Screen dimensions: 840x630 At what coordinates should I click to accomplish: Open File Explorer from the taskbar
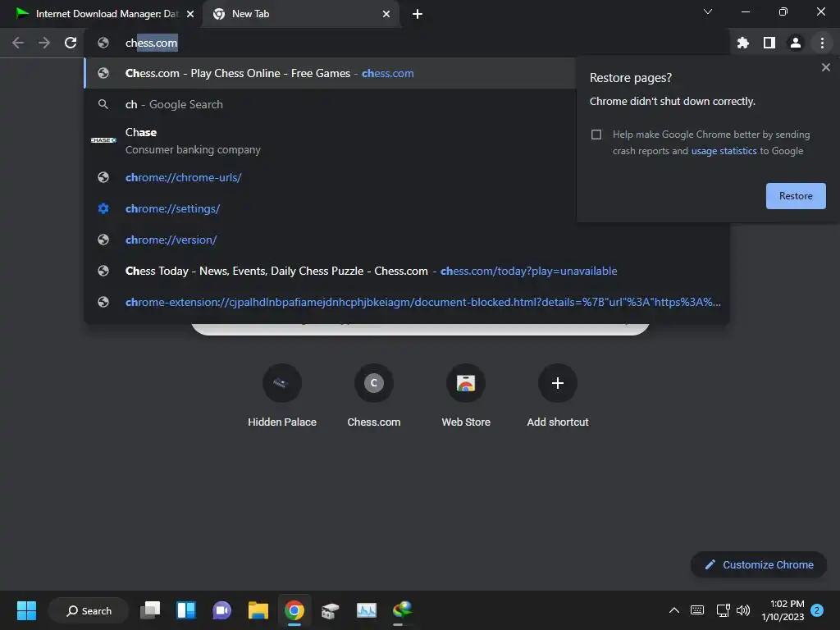[258, 610]
